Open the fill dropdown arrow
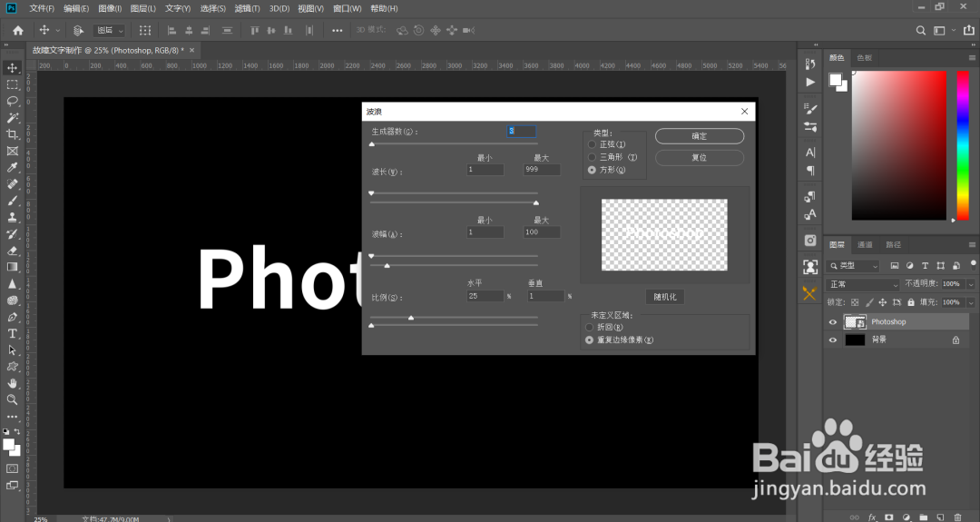 coord(971,302)
